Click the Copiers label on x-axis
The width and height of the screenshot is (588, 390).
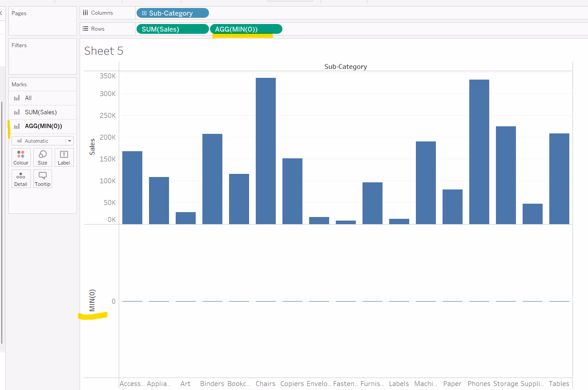292,384
